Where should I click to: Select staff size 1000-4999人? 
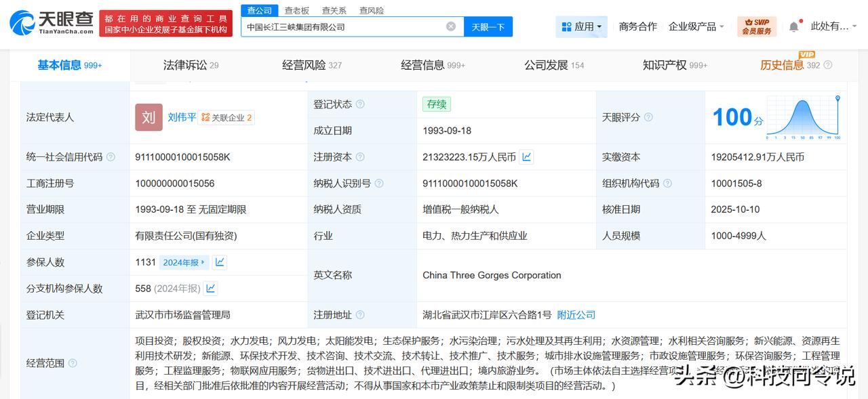[738, 236]
